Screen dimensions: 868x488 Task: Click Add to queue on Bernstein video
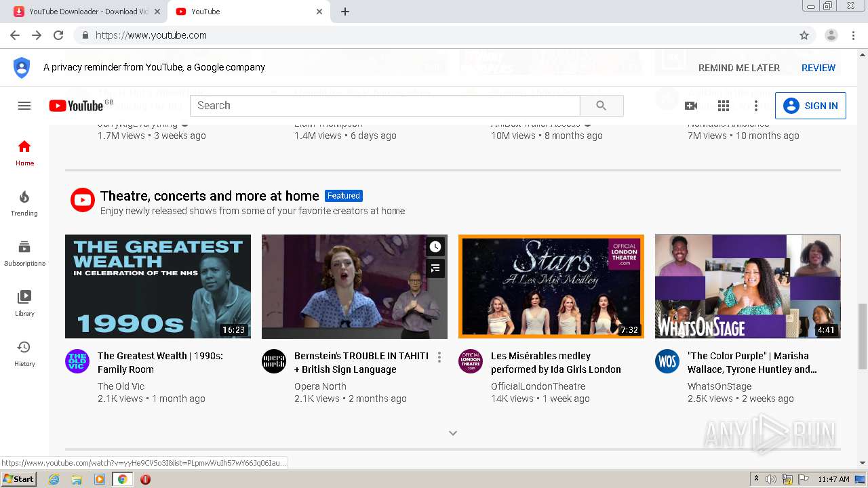[435, 268]
